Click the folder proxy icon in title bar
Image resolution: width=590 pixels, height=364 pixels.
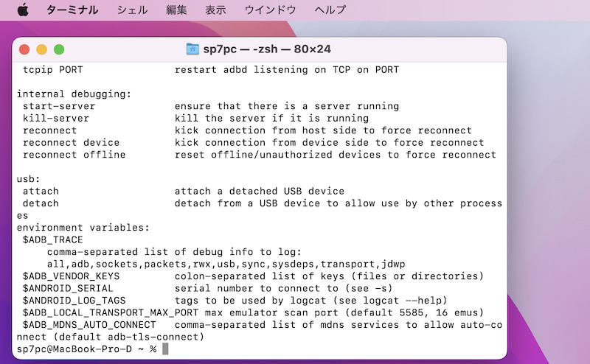point(192,49)
